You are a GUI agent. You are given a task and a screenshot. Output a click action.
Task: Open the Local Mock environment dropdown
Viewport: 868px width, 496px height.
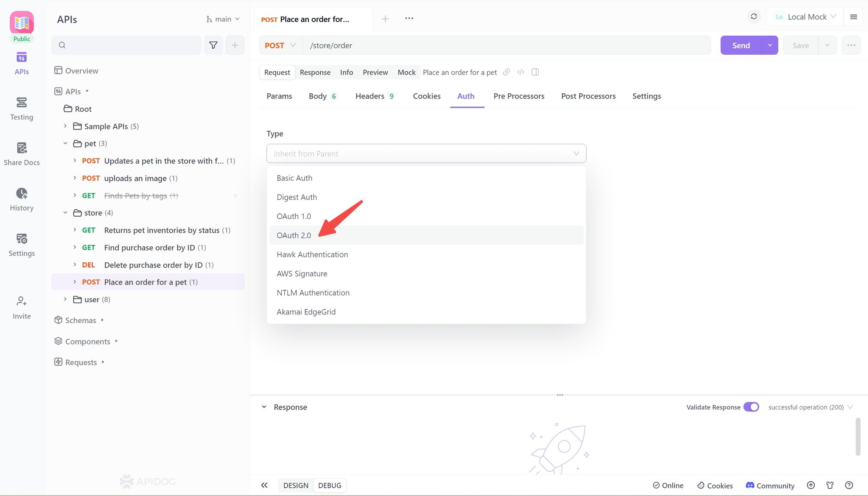[x=805, y=17]
